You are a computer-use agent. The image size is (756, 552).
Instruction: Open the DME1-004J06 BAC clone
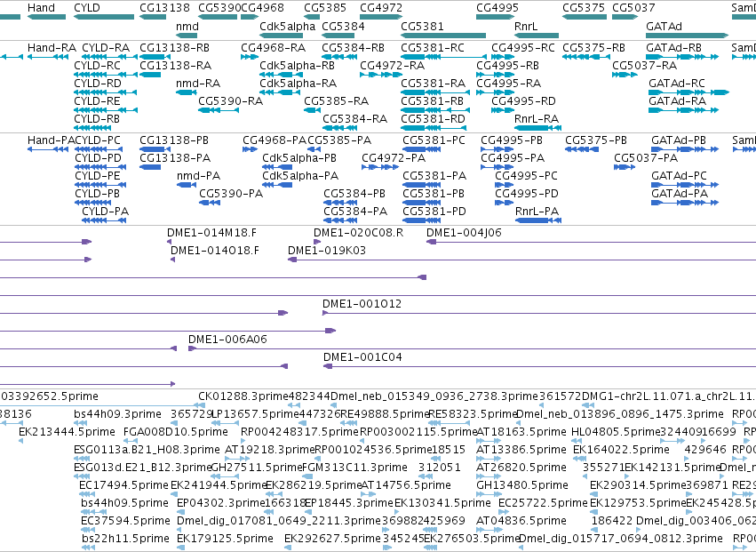[591, 243]
